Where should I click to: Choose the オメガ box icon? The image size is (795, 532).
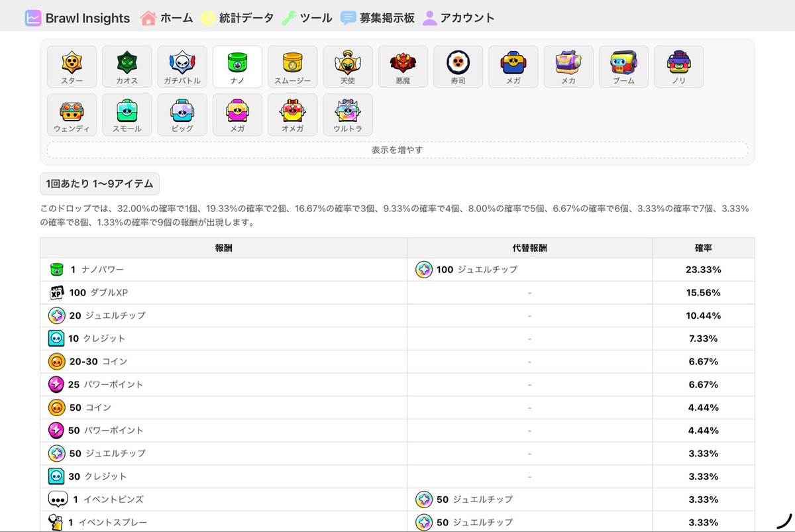[x=293, y=115]
